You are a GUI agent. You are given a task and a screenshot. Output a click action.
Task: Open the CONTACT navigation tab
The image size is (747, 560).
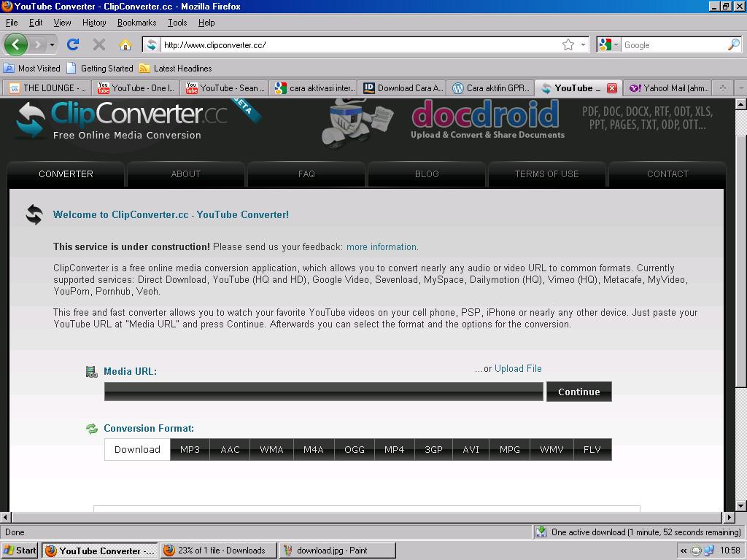click(667, 174)
